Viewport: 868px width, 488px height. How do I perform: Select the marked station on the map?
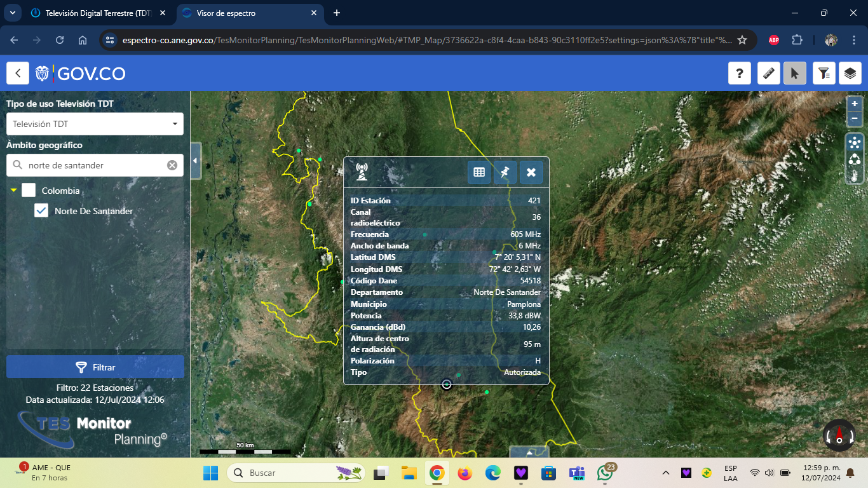click(447, 384)
